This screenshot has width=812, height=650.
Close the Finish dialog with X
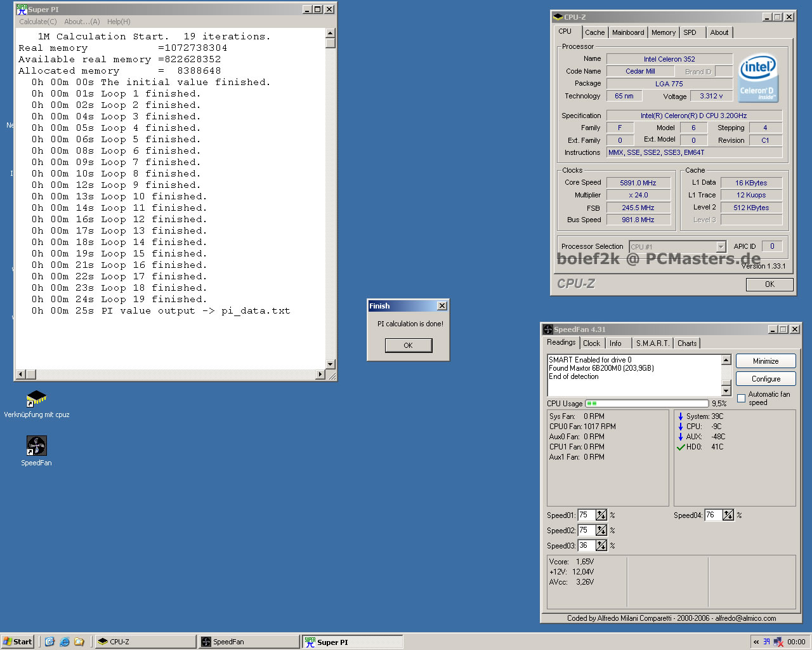(442, 306)
